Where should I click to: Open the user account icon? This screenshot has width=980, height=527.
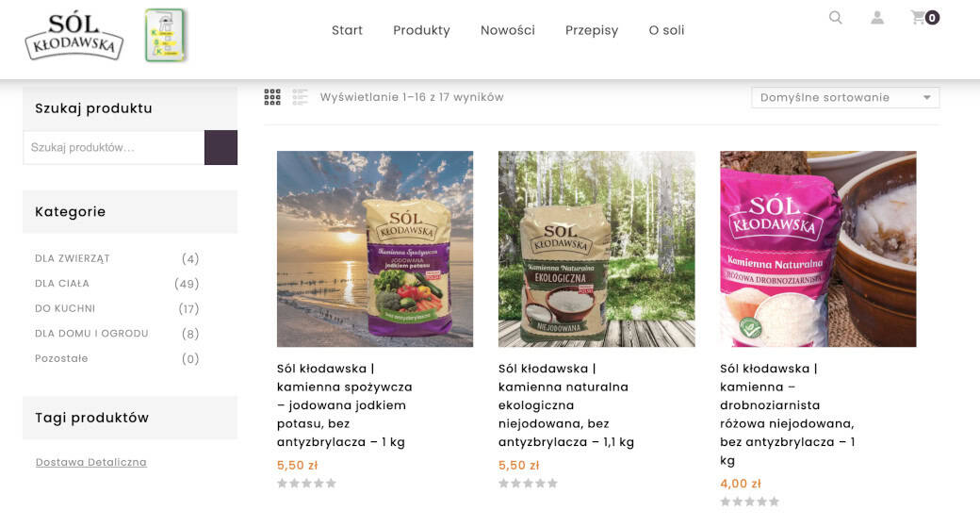(877, 17)
